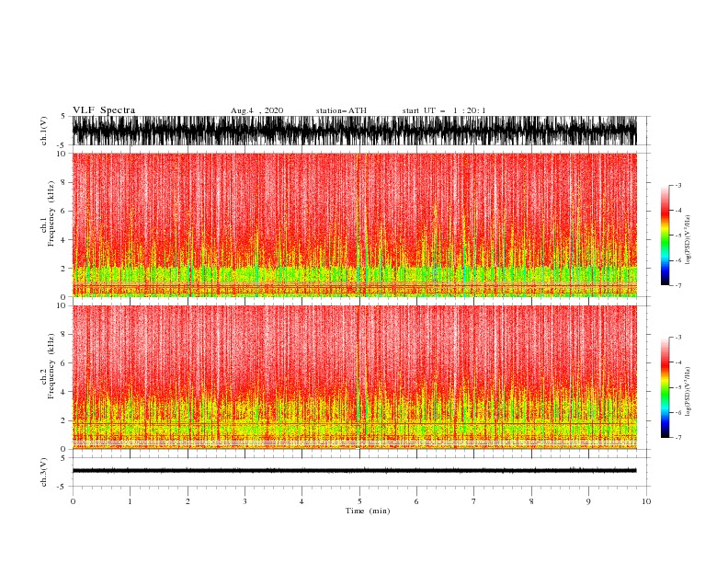Screen dimensions: 728x563
Task: Click the "2" kHz tick on ch.2 frequency axis
Action: coord(63,420)
